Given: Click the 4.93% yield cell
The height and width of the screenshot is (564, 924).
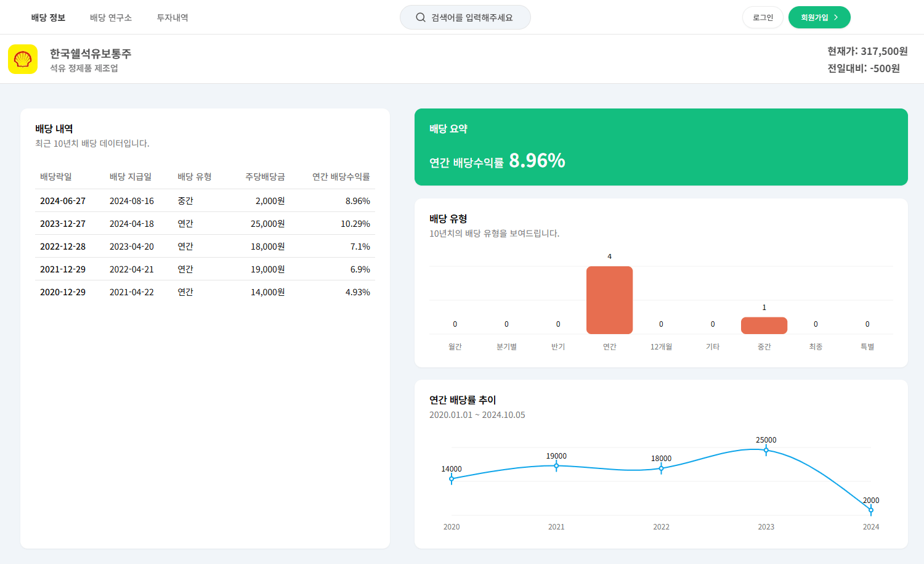Looking at the screenshot, I should pos(358,292).
